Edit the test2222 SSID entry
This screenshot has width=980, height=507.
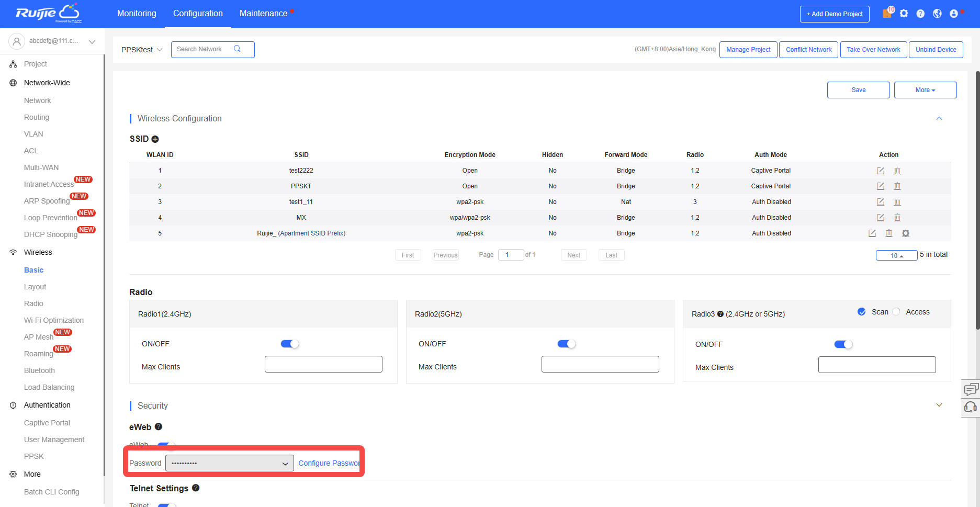881,171
